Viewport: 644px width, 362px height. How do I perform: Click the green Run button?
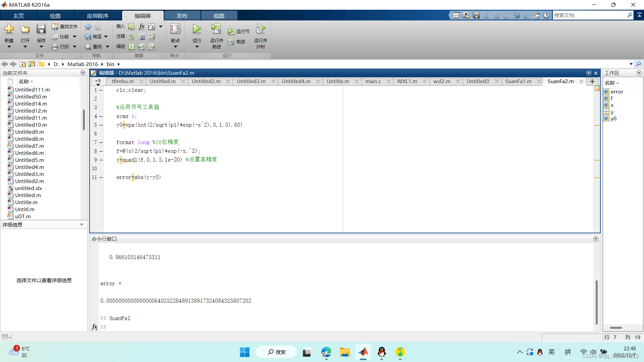(x=197, y=29)
